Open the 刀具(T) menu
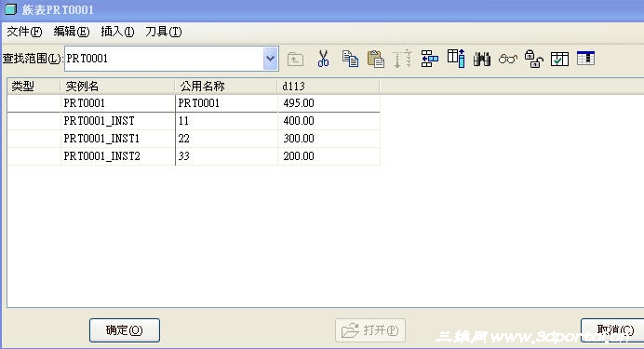 [164, 32]
